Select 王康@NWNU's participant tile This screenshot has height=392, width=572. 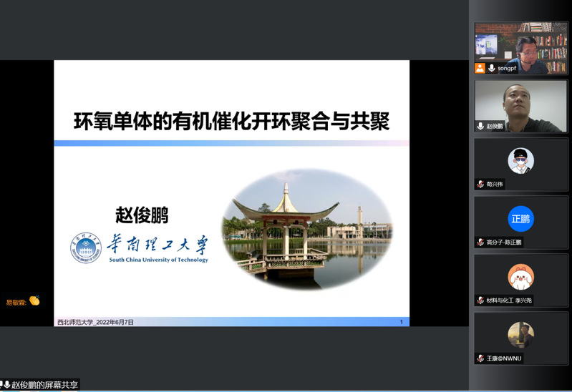click(x=521, y=335)
